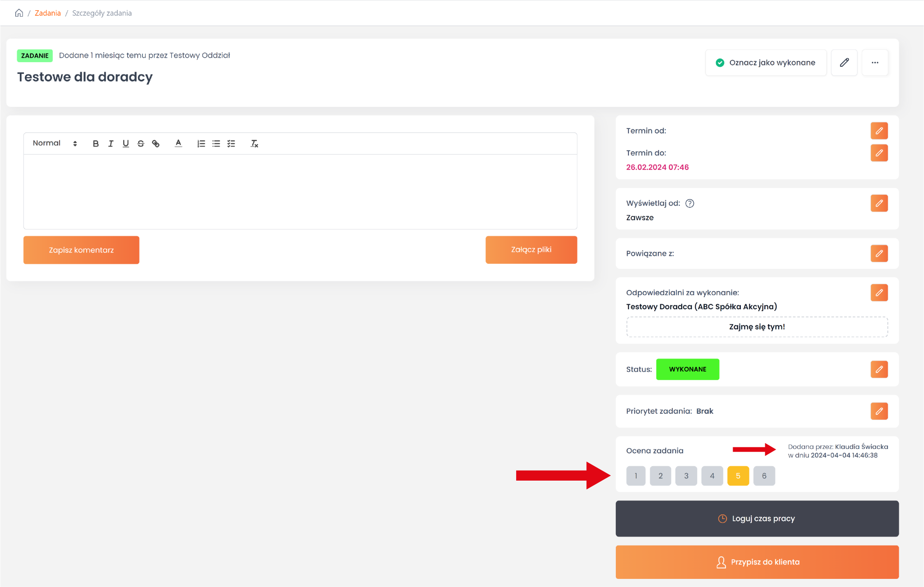924x587 pixels.
Task: Insert a link via toolbar icon
Action: 156,143
